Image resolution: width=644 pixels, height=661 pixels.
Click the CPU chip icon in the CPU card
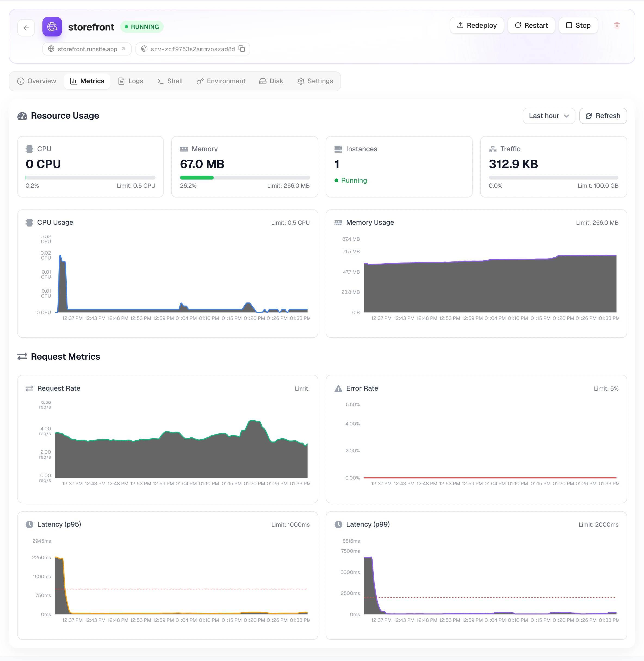coord(29,149)
